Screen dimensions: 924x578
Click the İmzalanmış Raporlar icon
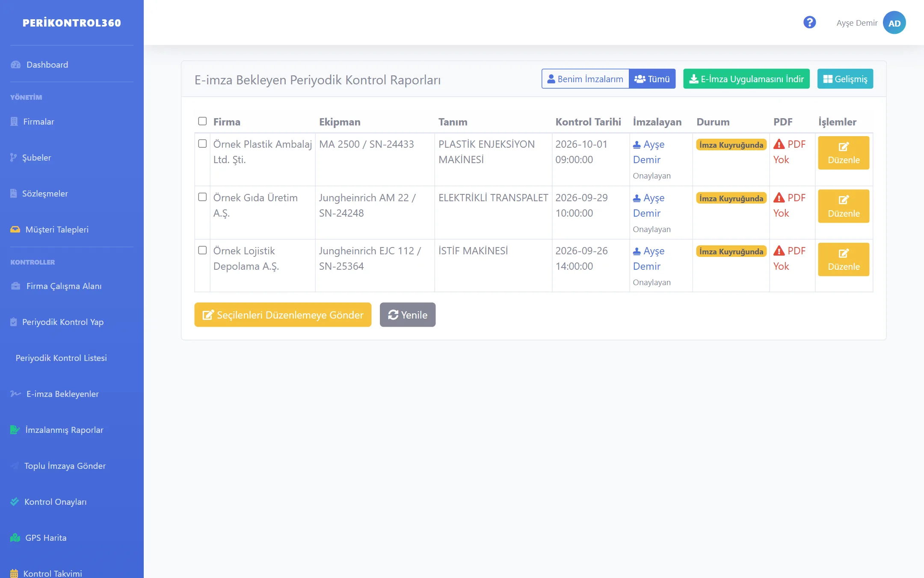pos(15,430)
